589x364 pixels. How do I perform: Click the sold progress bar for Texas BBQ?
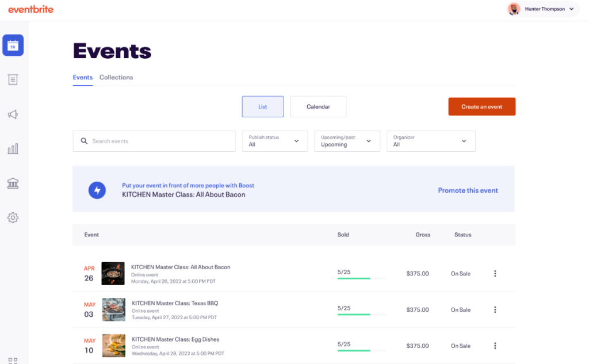click(362, 315)
